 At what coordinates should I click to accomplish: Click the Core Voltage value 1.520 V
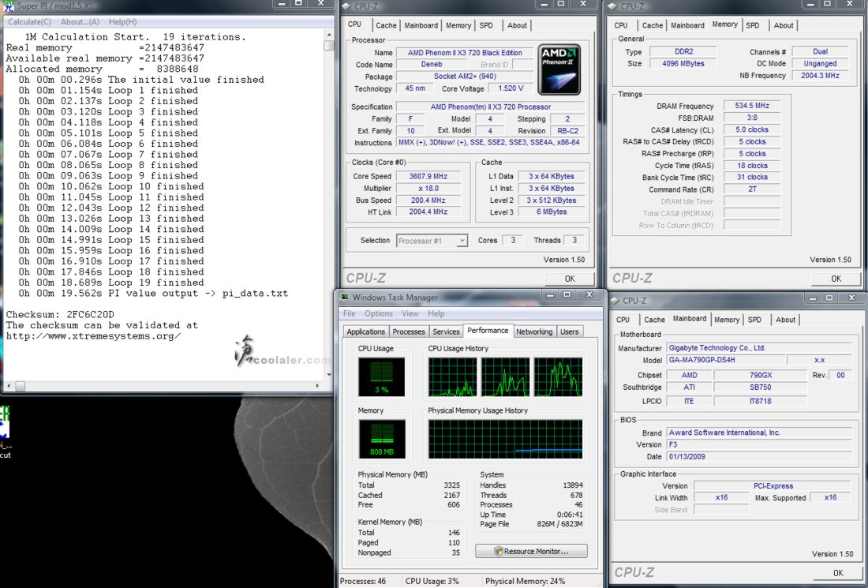[511, 88]
